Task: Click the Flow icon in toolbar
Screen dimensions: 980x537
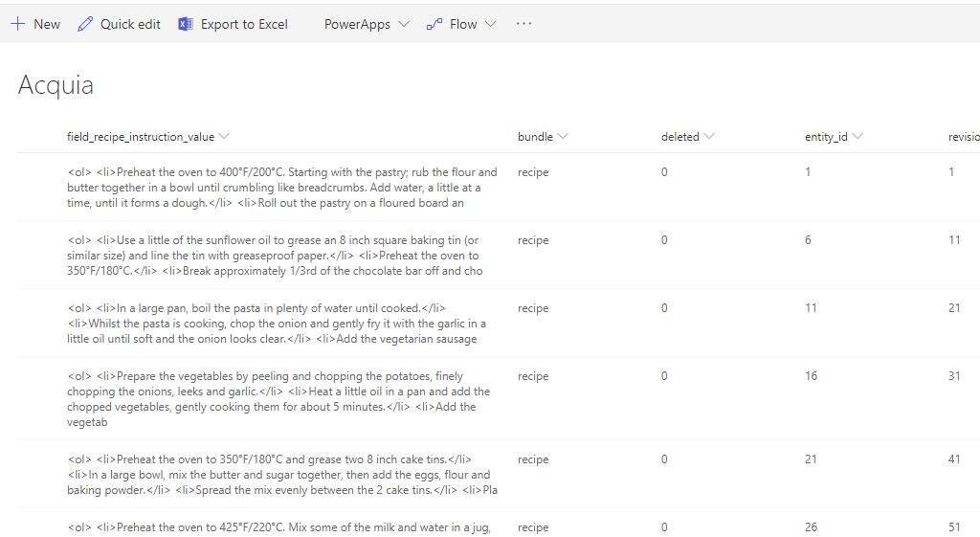Action: click(x=434, y=24)
